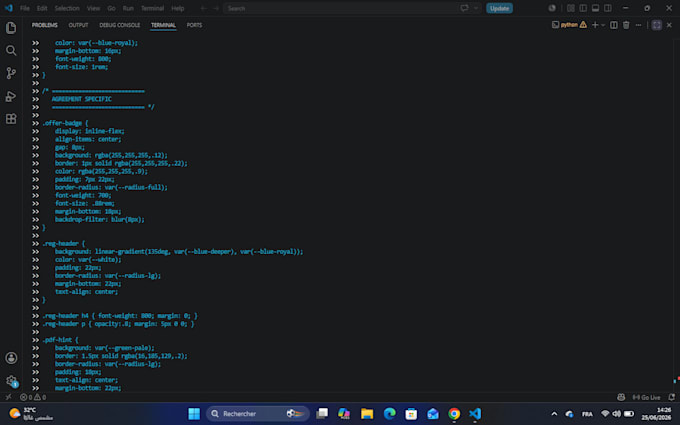
Task: Toggle the bottom panel visibility
Action: (595, 8)
